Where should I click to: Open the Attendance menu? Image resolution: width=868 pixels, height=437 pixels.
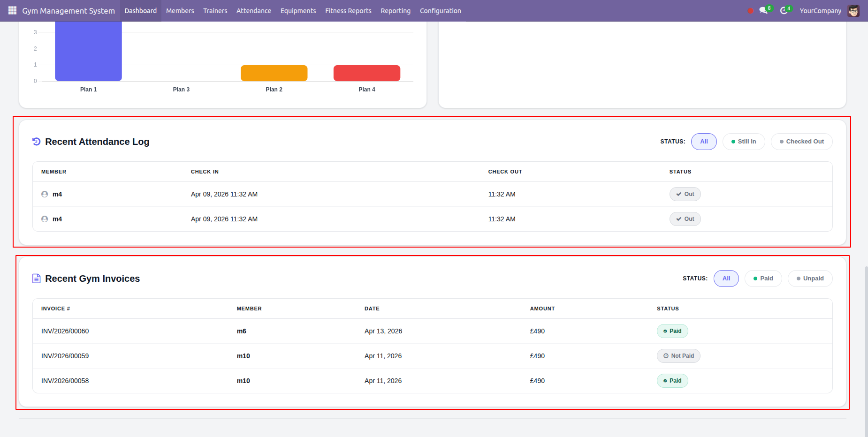[254, 11]
